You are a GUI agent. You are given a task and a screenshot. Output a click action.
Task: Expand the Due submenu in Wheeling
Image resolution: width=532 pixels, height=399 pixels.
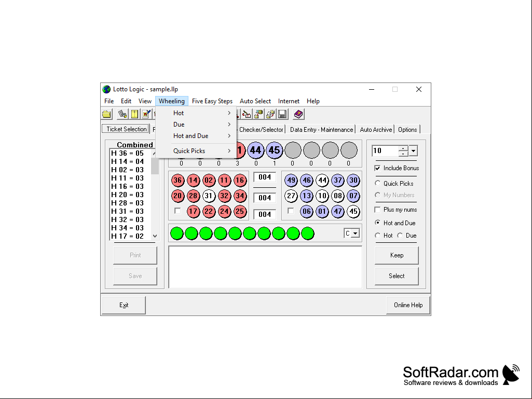tap(196, 125)
